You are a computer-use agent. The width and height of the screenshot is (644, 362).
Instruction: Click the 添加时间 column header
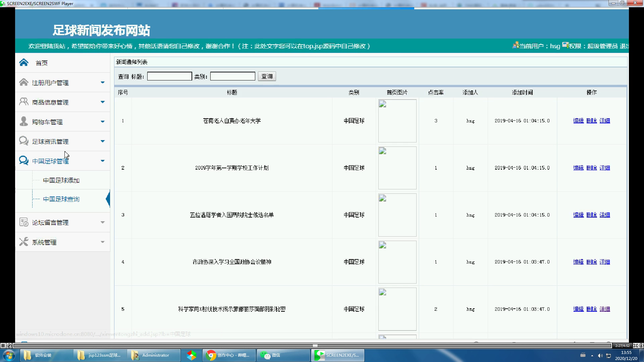(522, 93)
